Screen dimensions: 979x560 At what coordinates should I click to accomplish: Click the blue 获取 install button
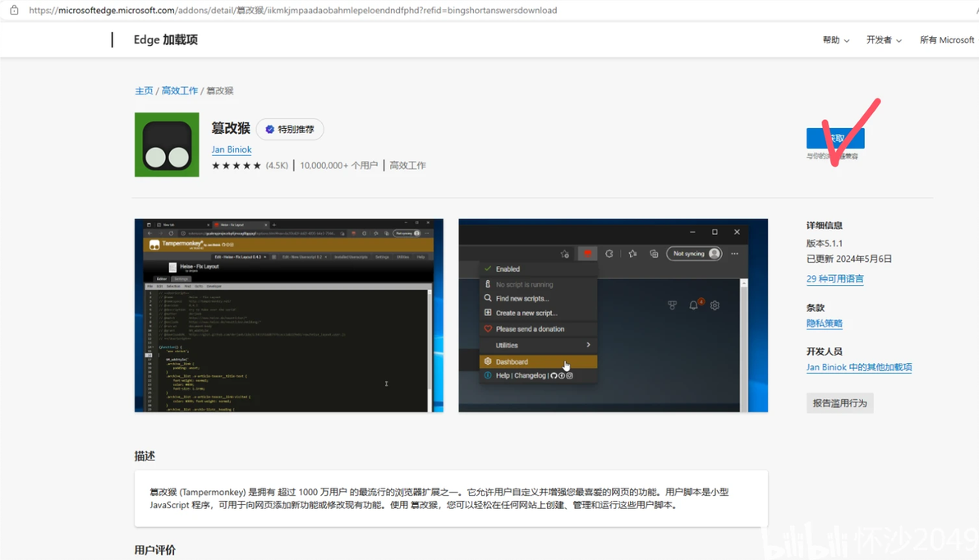pyautogui.click(x=835, y=138)
